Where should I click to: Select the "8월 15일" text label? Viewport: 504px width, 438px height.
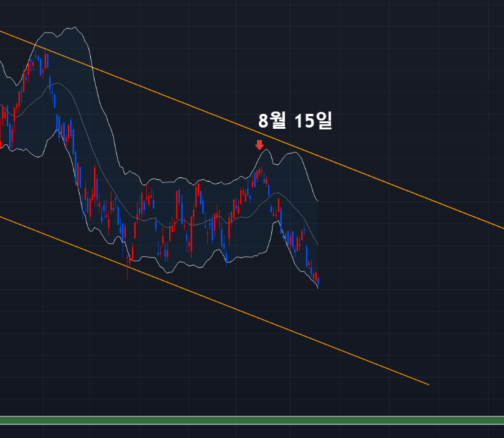pyautogui.click(x=295, y=121)
